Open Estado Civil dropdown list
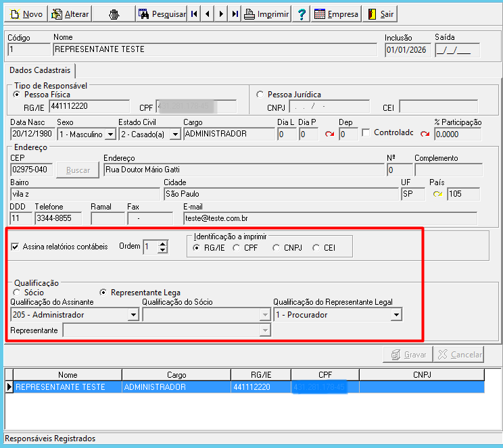503x448 pixels. tap(175, 134)
